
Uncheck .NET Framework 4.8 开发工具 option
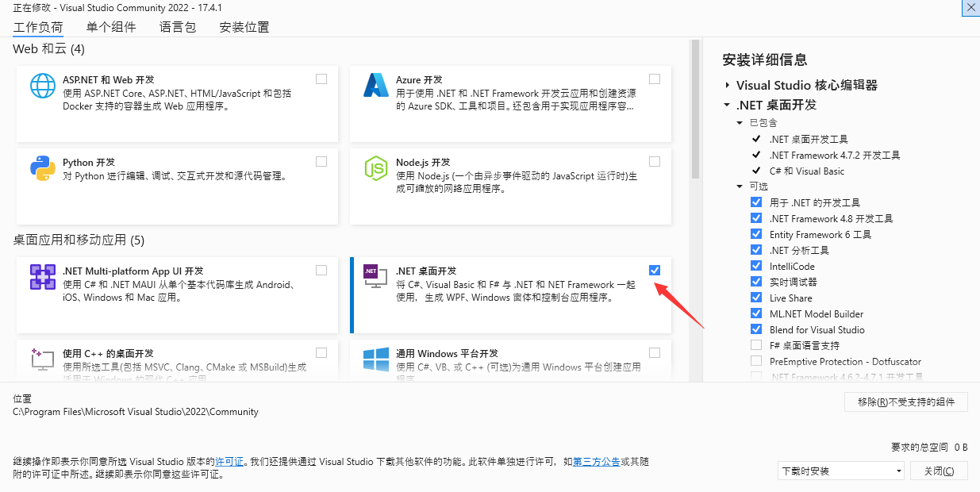[756, 218]
